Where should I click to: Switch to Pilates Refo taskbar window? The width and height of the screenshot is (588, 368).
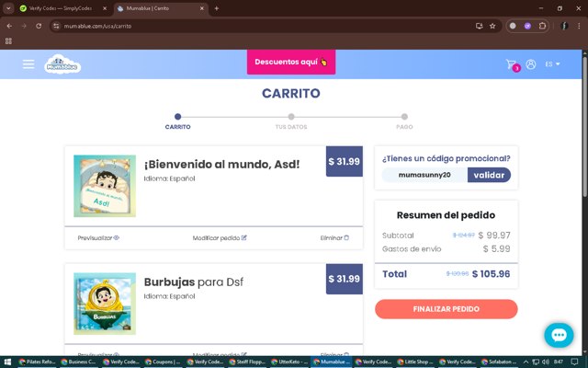point(37,362)
